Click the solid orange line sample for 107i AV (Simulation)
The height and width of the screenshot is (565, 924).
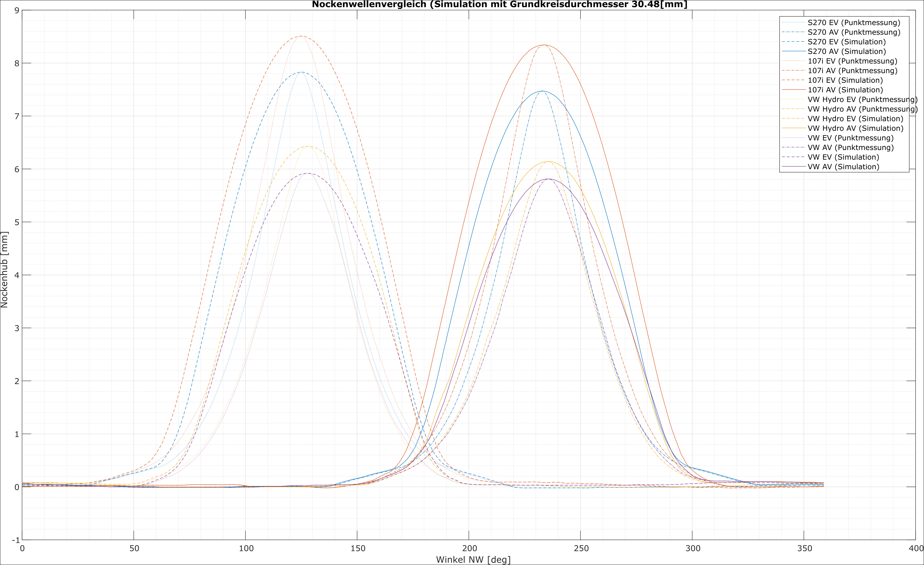point(793,90)
